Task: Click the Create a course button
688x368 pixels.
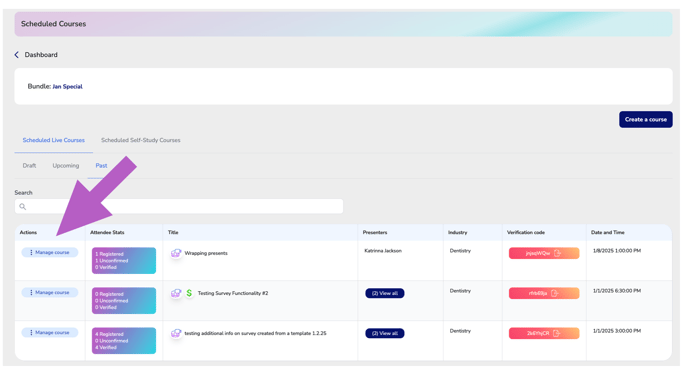Action: [x=645, y=119]
